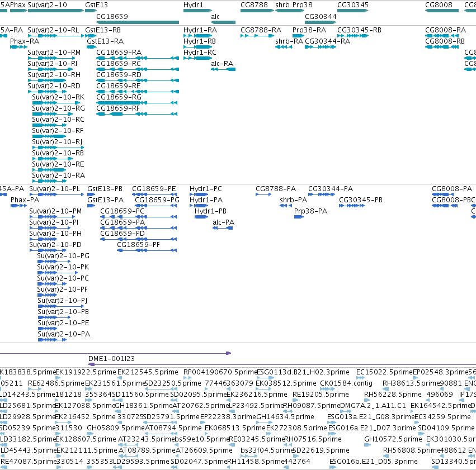The width and height of the screenshot is (476, 470).
Task: Click protein Su(var)2-10-PA
Action: click(x=52, y=340)
